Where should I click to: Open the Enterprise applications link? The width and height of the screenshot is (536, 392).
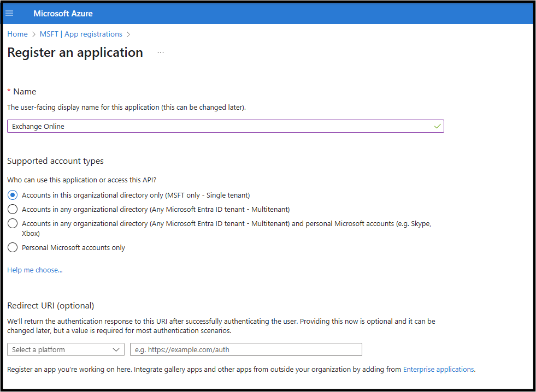438,369
